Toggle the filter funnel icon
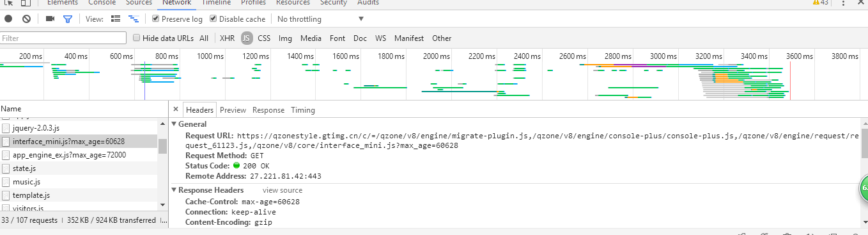Viewport: 868px width, 235px height. click(x=67, y=19)
